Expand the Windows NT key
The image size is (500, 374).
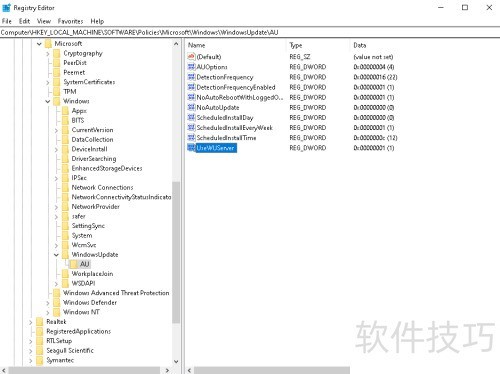point(48,313)
